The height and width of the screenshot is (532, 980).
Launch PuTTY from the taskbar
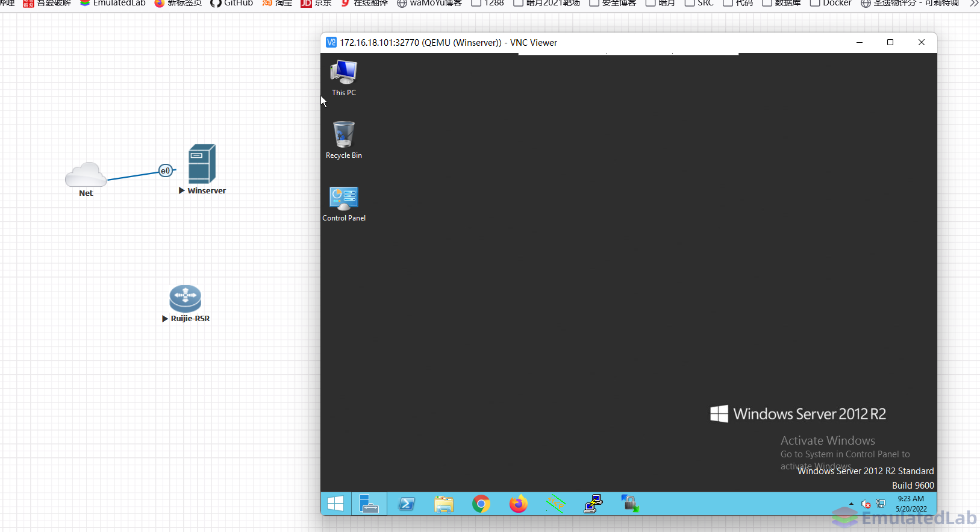[x=593, y=504]
